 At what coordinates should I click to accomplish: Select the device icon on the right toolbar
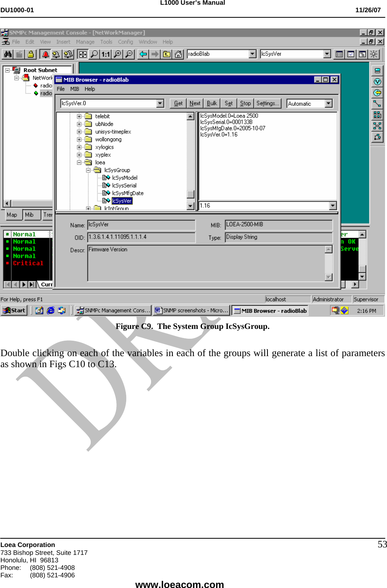pos(378,70)
